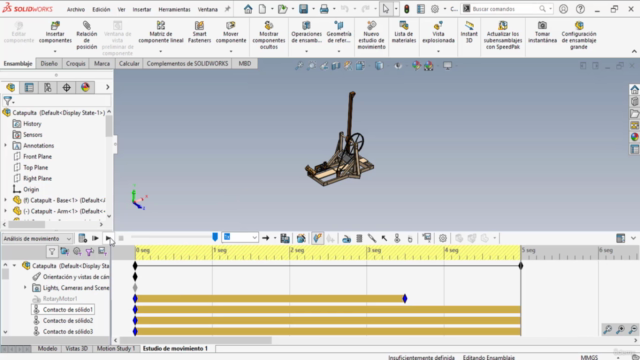This screenshot has height=360, width=640.
Task: Click the motor icon in motion toolbar
Action: [x=346, y=238]
